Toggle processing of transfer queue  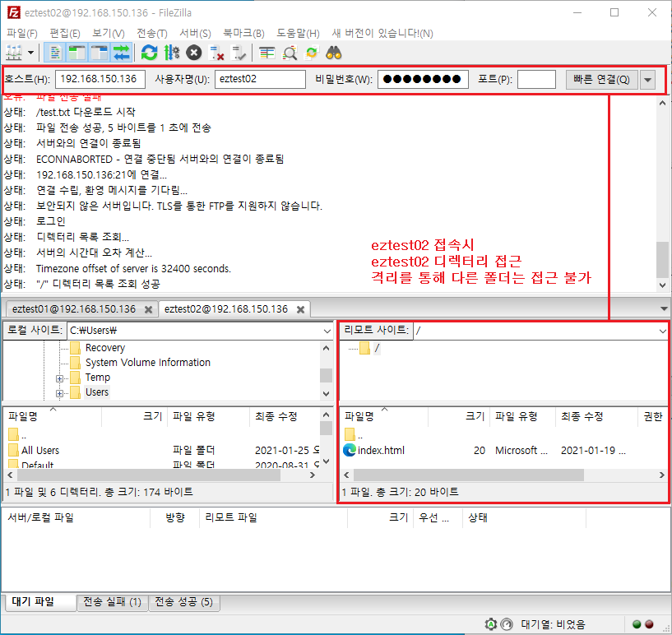[172, 53]
